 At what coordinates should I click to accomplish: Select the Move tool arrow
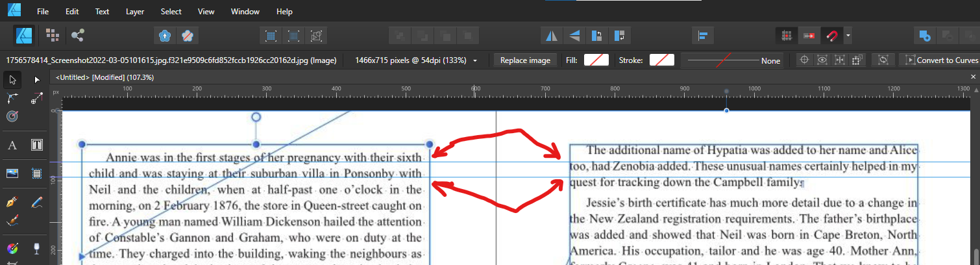click(12, 79)
